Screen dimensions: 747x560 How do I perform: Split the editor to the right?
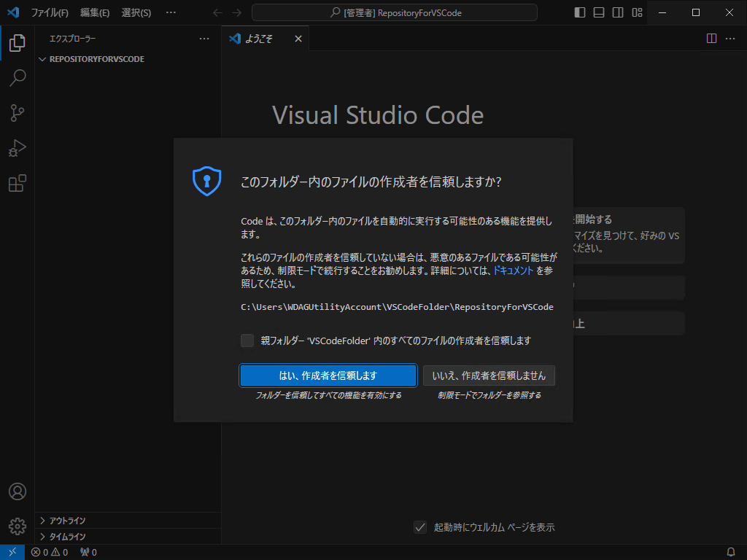pyautogui.click(x=711, y=39)
